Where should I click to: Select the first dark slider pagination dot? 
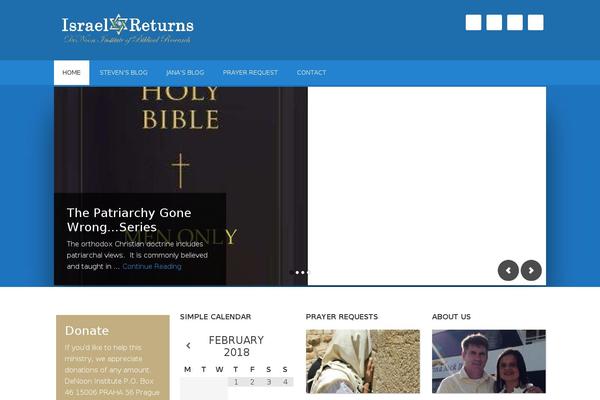[292, 272]
